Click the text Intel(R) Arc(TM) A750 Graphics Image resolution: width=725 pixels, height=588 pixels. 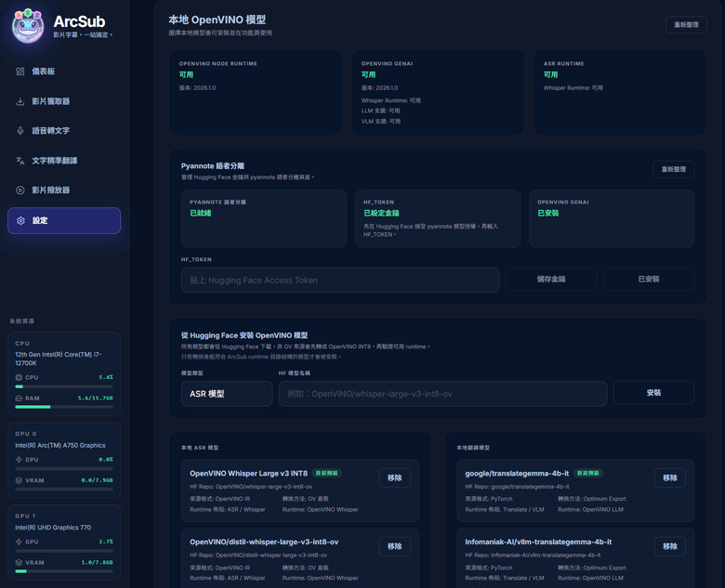tap(60, 445)
